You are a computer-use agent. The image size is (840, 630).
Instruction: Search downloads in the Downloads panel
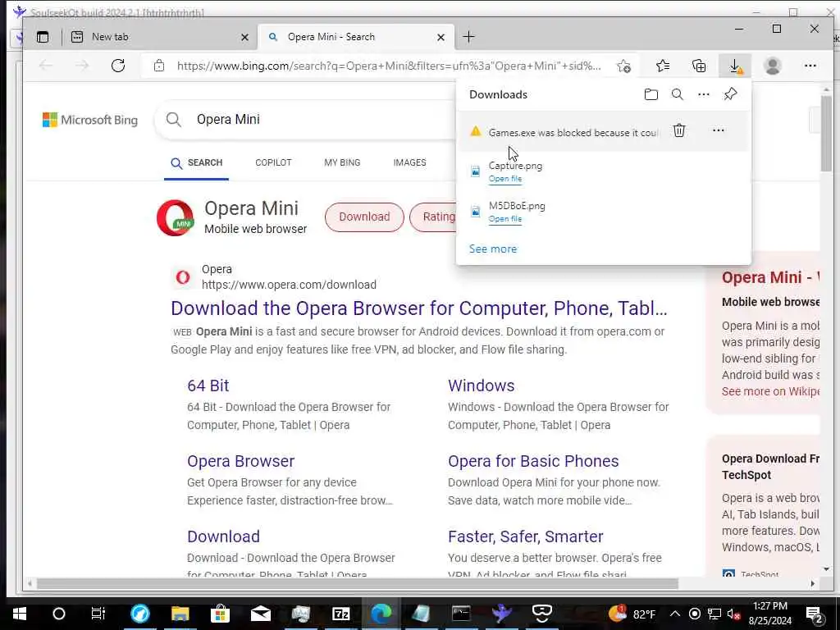(677, 95)
